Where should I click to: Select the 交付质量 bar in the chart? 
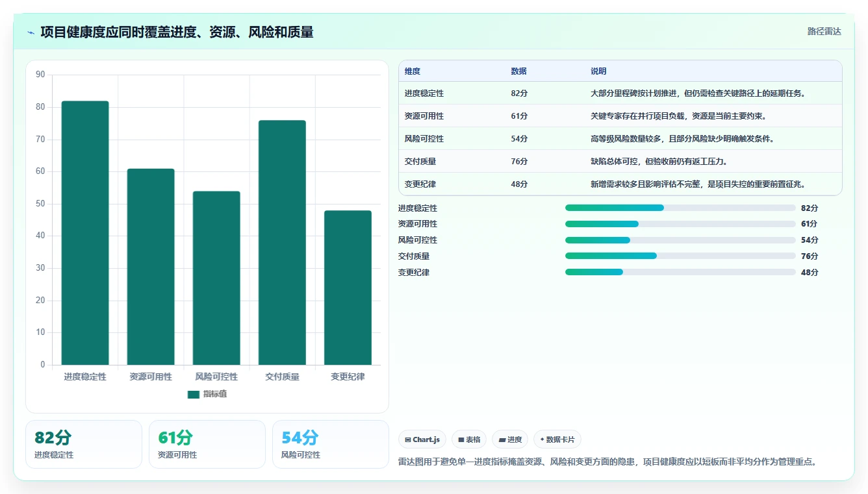point(282,243)
